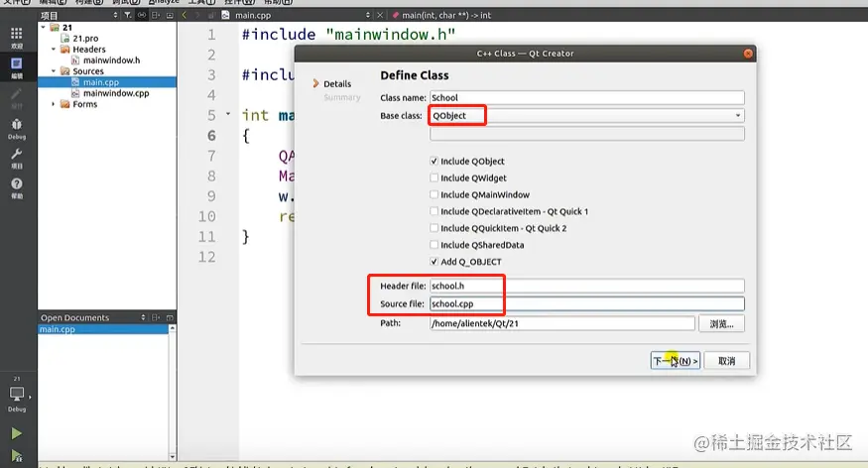Filter the project tree using funnel icon
The height and width of the screenshot is (468, 868).
click(x=128, y=15)
